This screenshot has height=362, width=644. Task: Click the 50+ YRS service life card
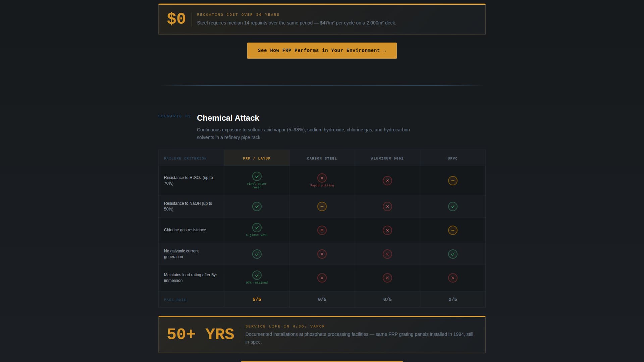pos(322,335)
